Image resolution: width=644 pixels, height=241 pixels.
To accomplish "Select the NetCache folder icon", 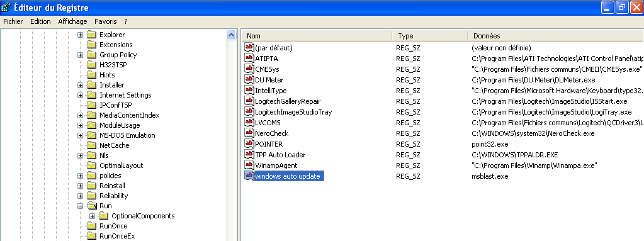I will [x=91, y=145].
